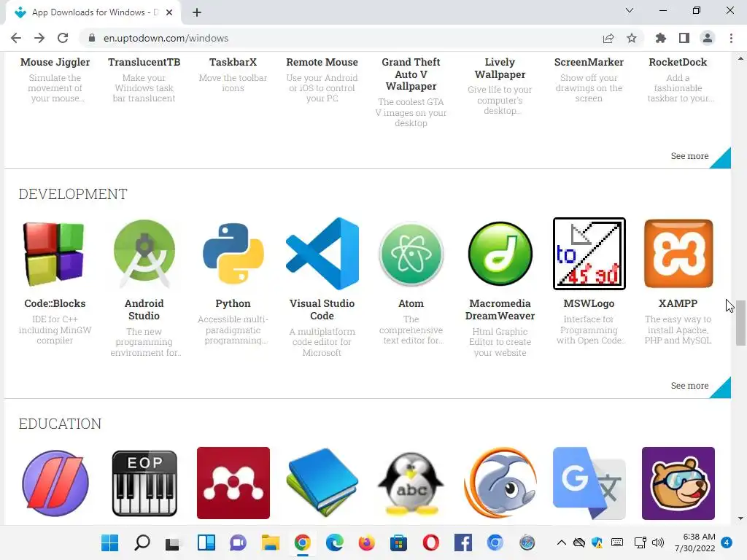Open File Explorer from the taskbar
The width and height of the screenshot is (747, 560).
pos(271,542)
